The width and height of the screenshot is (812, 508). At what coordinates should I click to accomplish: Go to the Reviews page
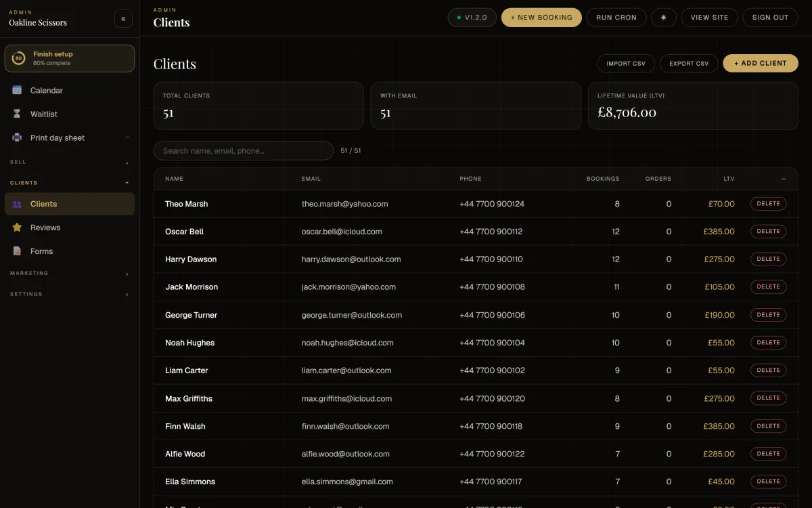pos(70,228)
